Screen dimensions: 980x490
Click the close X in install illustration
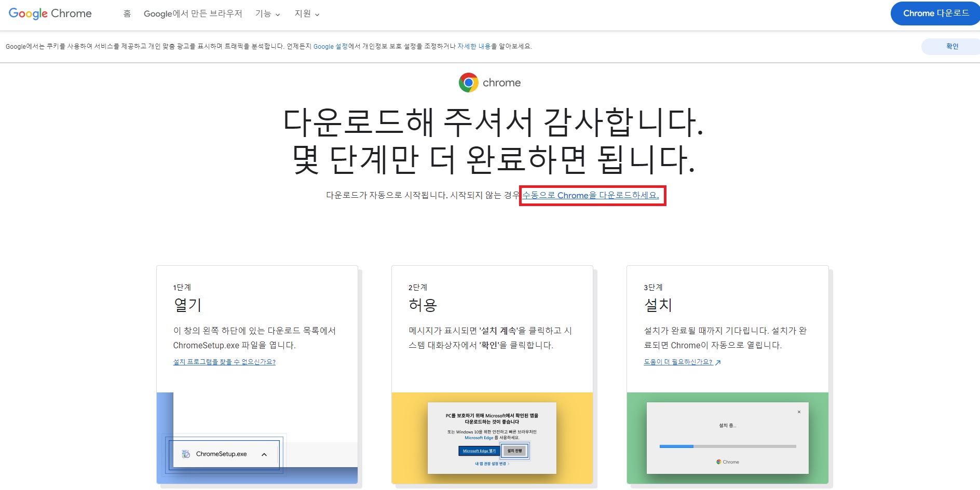pos(799,412)
